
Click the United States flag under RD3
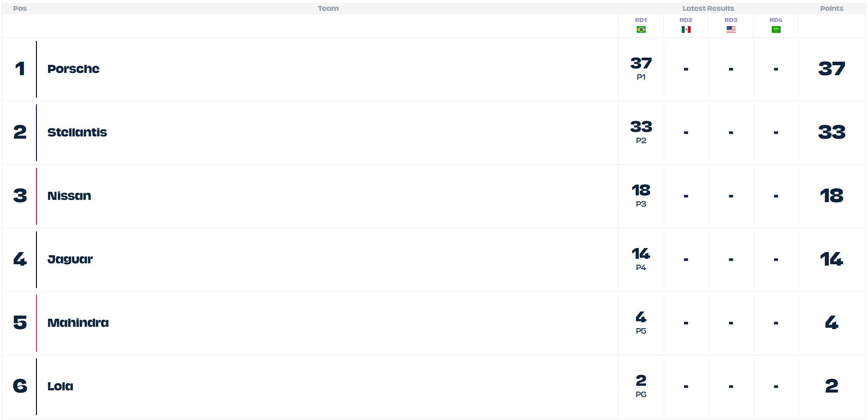coord(731,30)
